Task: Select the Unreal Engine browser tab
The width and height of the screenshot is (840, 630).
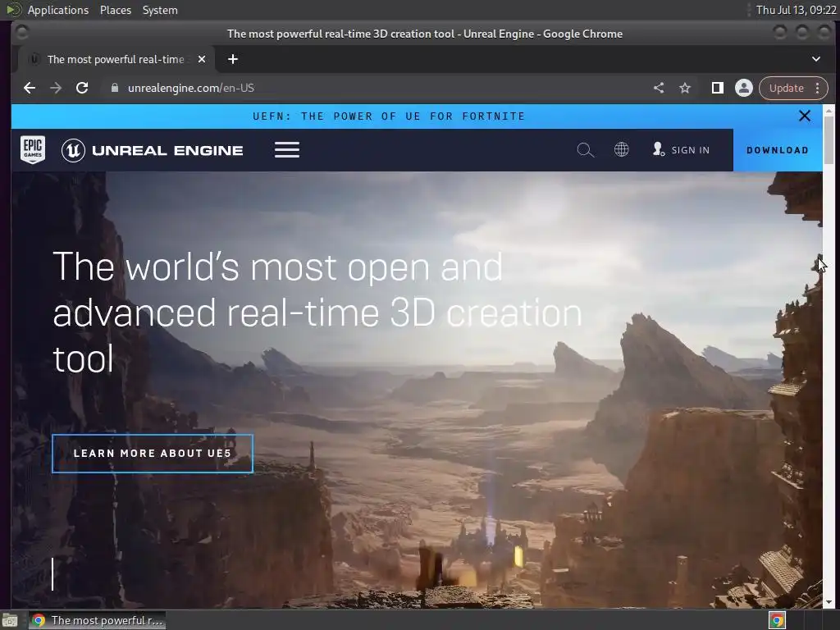Action: tap(116, 59)
